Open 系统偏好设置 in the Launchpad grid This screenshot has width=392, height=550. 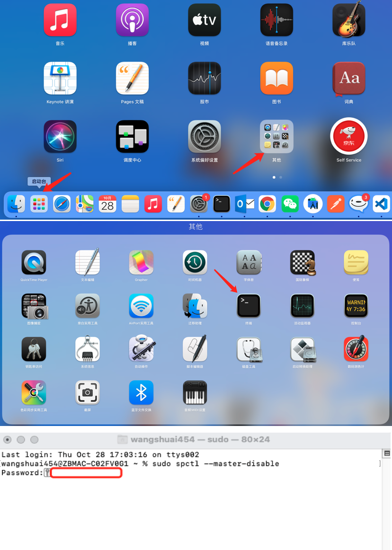[205, 136]
